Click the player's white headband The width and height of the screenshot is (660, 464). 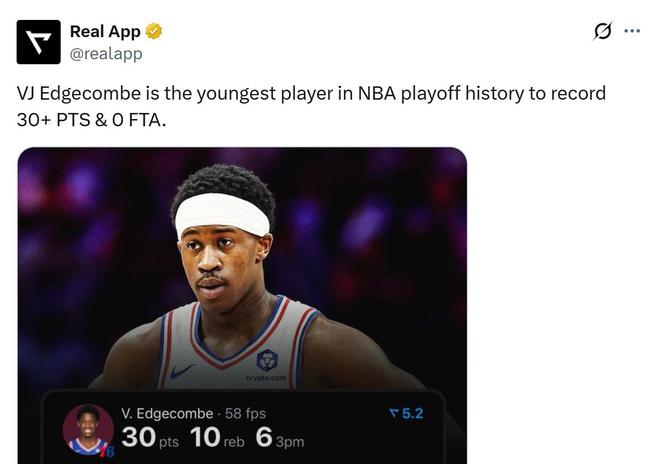click(x=221, y=214)
